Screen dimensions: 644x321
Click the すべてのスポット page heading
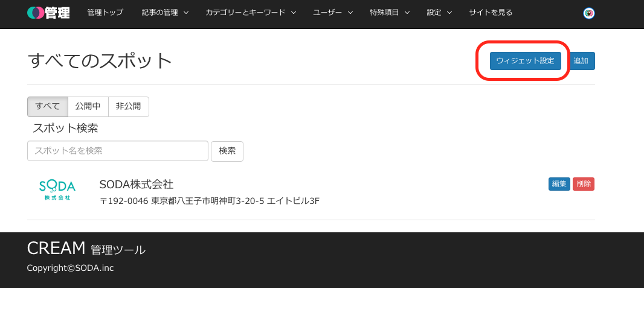click(100, 61)
